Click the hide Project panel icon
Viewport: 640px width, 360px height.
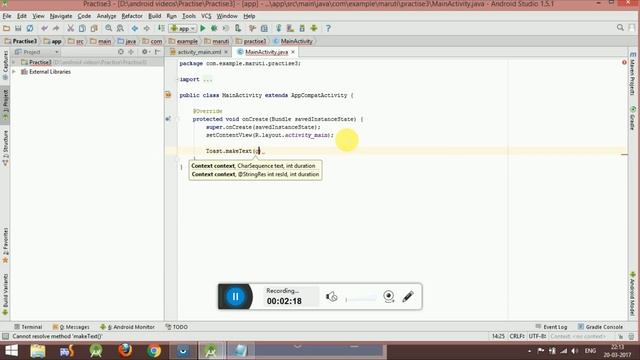pyautogui.click(x=158, y=52)
